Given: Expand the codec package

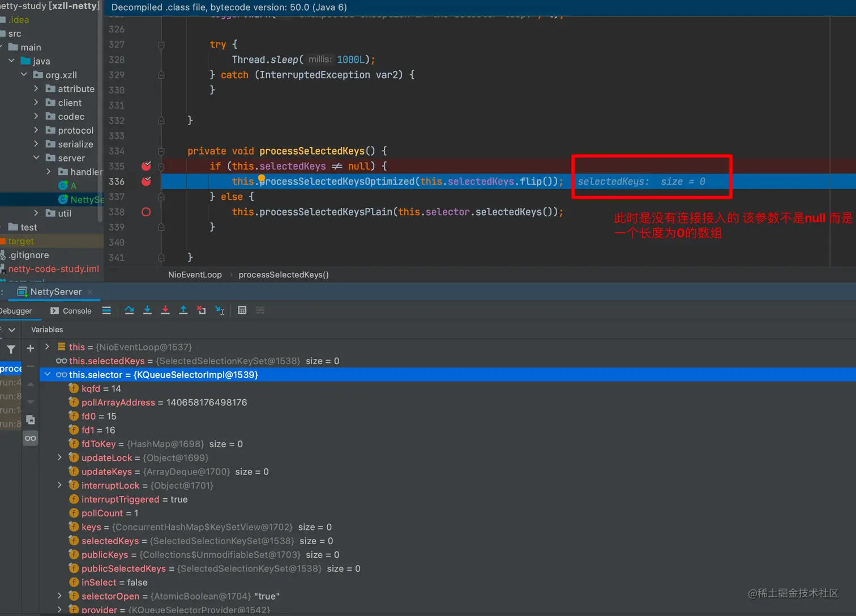Looking at the screenshot, I should click(36, 116).
